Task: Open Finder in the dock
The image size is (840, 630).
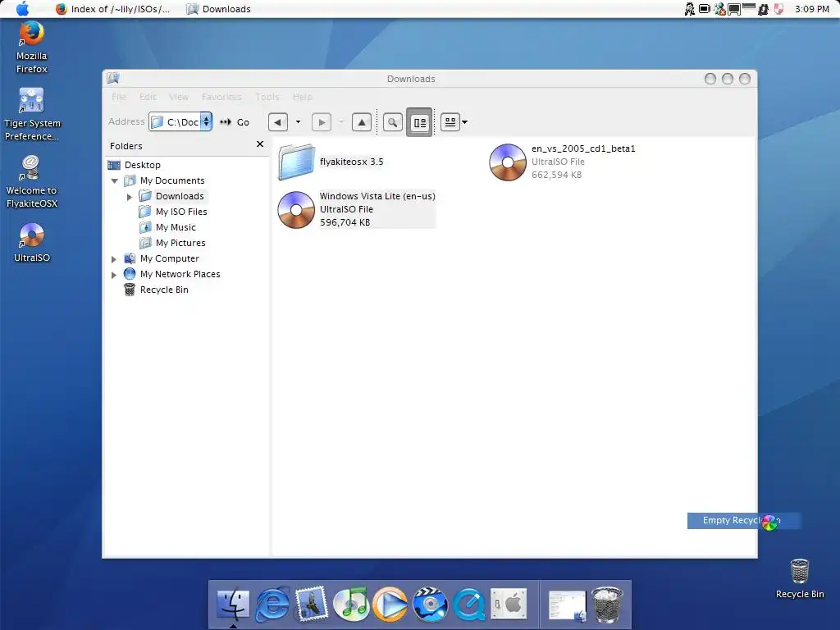Action: (232, 604)
